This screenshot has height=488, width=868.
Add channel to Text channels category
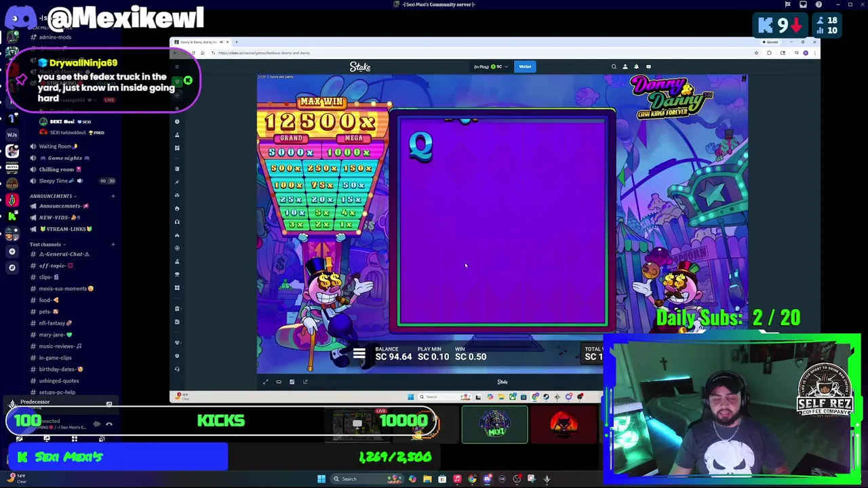(113, 244)
